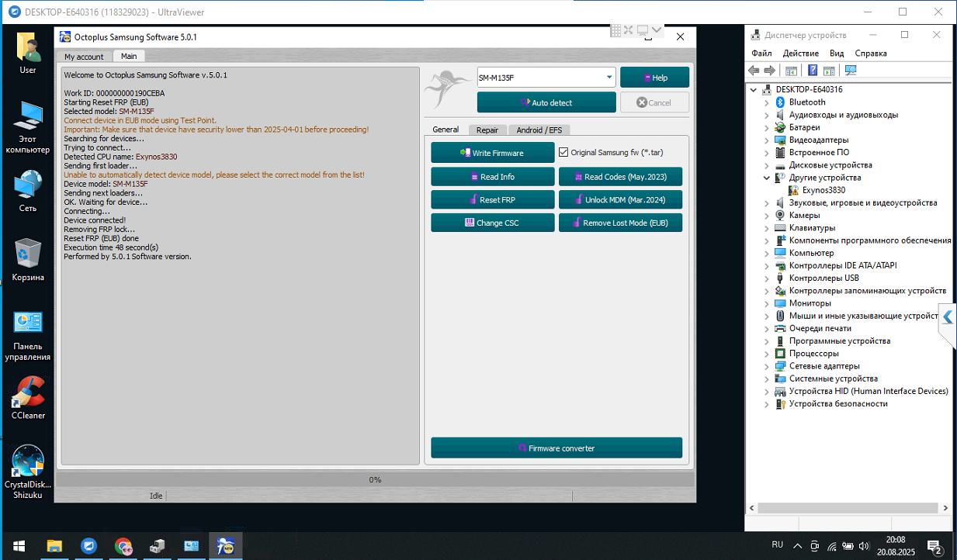This screenshot has width=957, height=560.
Task: Click the Meet Now camera tray icon
Action: [814, 546]
